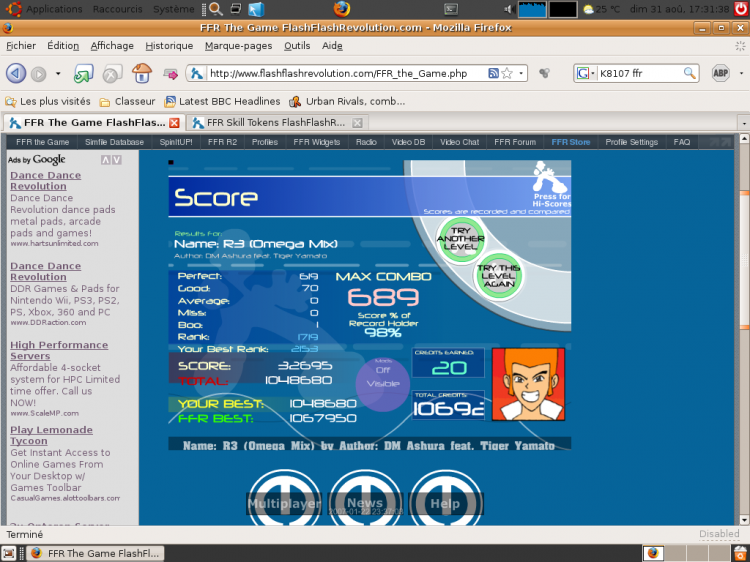
Task: Open the Video Chat nav link
Action: (459, 142)
